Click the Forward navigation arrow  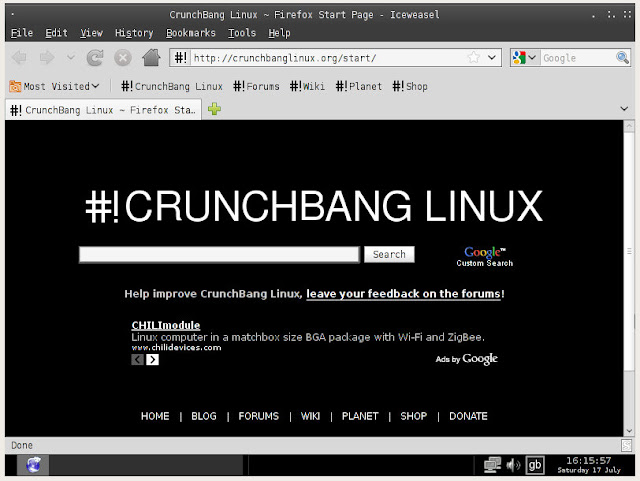click(47, 58)
